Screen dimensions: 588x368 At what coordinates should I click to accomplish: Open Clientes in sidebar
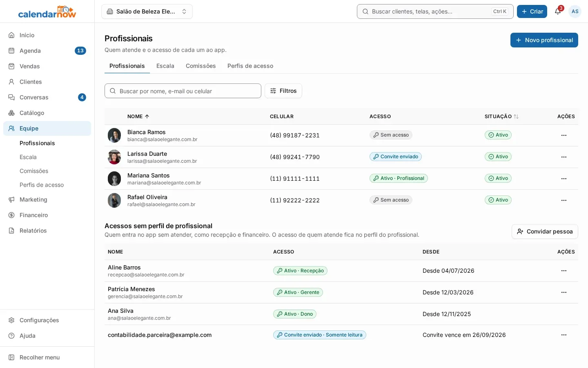point(47,82)
